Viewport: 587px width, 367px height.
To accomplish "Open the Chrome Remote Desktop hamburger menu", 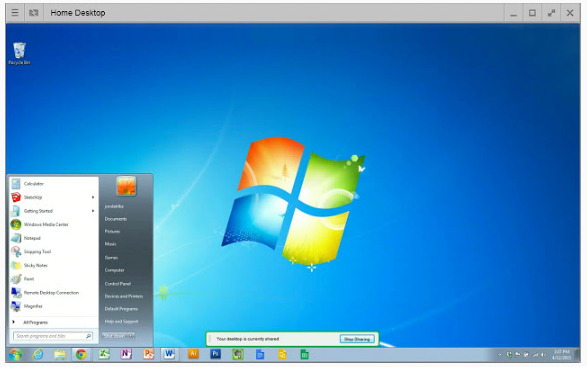I will point(15,13).
